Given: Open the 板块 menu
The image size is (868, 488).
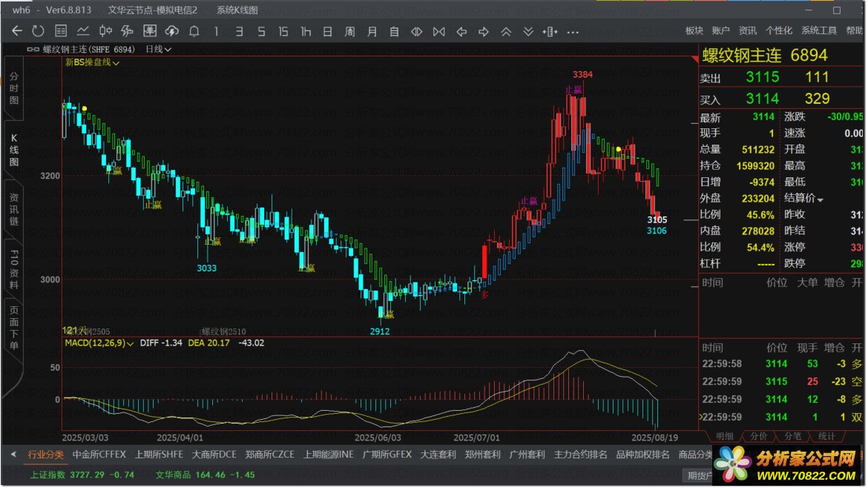Looking at the screenshot, I should [694, 31].
